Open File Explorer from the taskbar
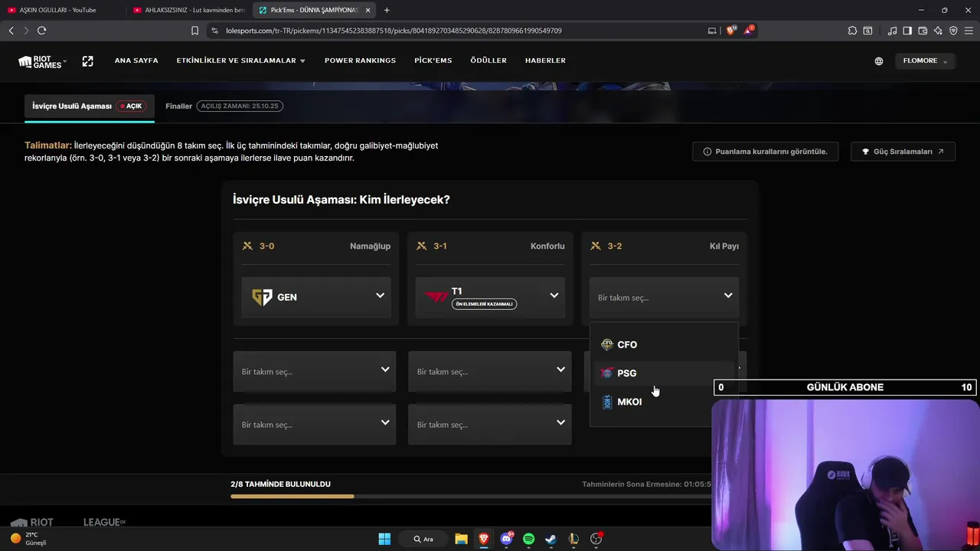980x551 pixels. click(461, 539)
